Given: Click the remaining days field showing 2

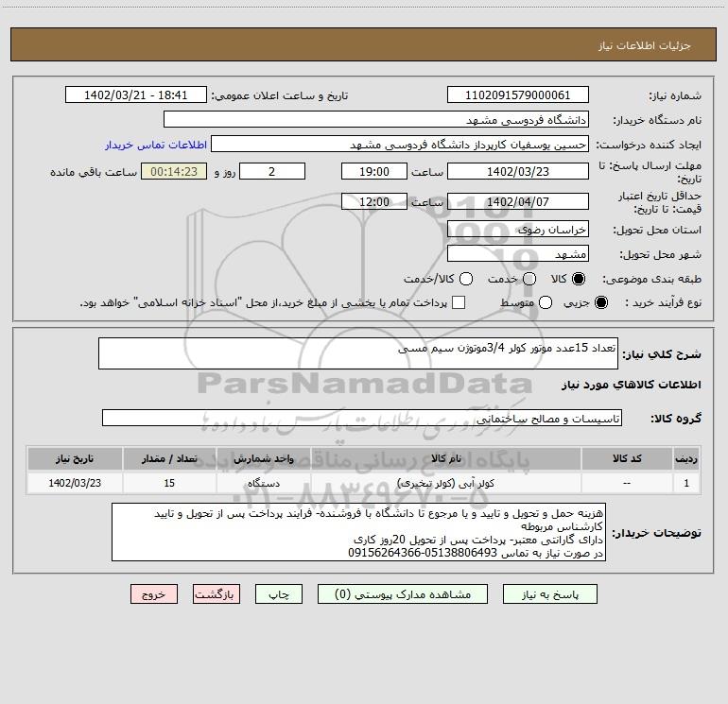Looking at the screenshot, I should pyautogui.click(x=272, y=171).
